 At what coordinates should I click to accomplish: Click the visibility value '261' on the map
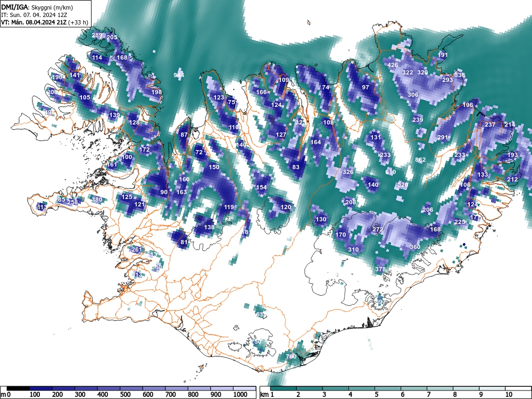[x=137, y=250]
